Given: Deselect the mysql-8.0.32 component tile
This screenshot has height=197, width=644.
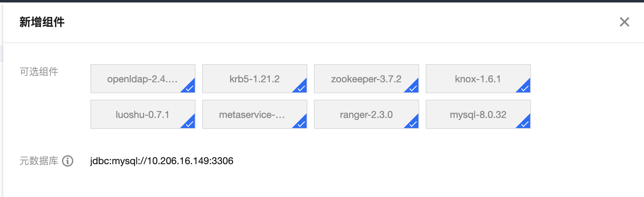Looking at the screenshot, I should (478, 114).
